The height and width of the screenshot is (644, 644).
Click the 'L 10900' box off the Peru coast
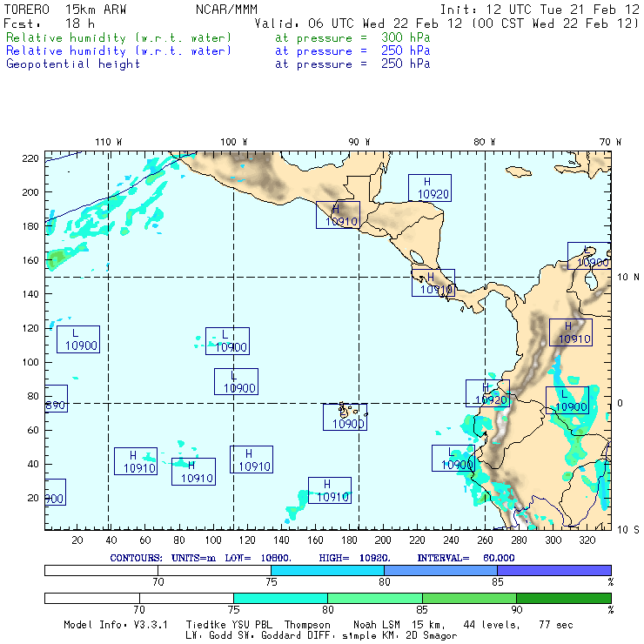coord(453,458)
